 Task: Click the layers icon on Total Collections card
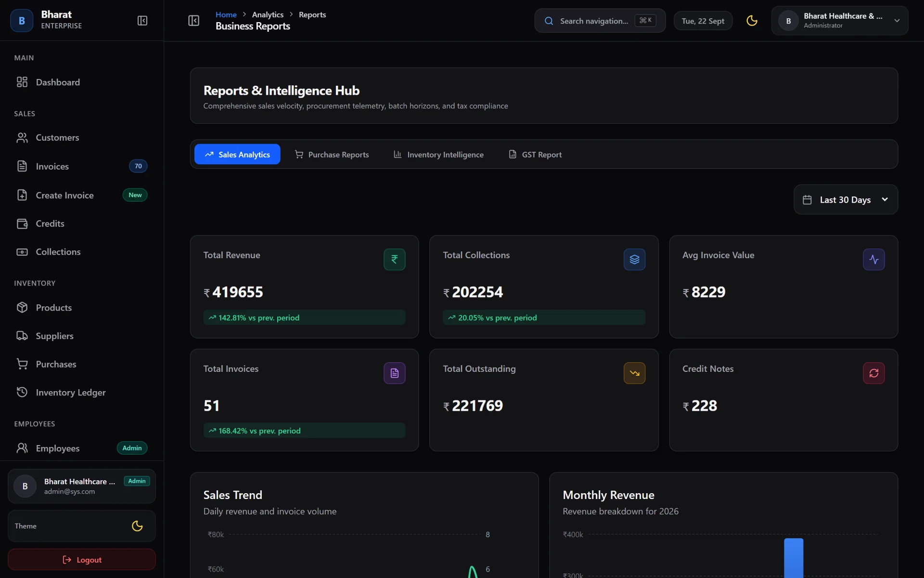634,260
